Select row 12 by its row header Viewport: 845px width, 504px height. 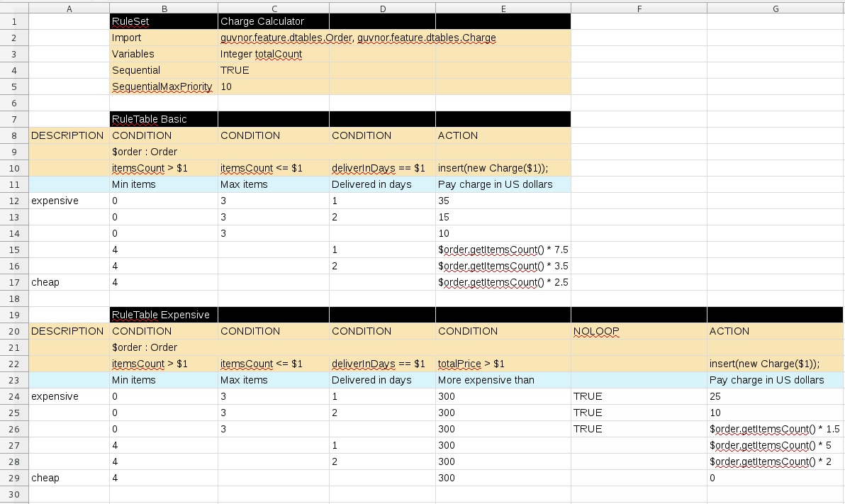click(x=13, y=201)
